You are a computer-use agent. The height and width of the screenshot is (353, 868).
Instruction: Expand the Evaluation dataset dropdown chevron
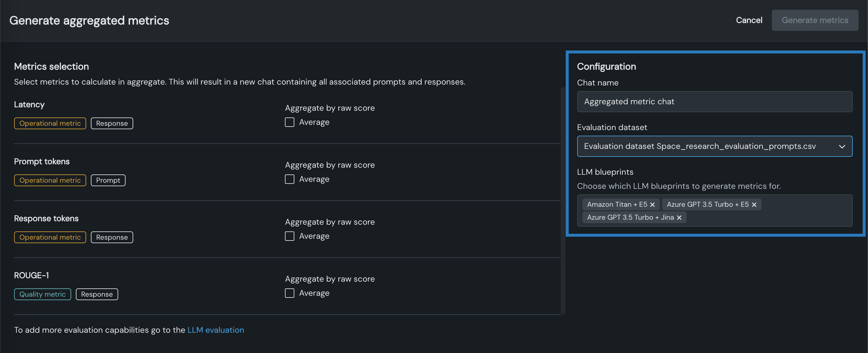842,146
